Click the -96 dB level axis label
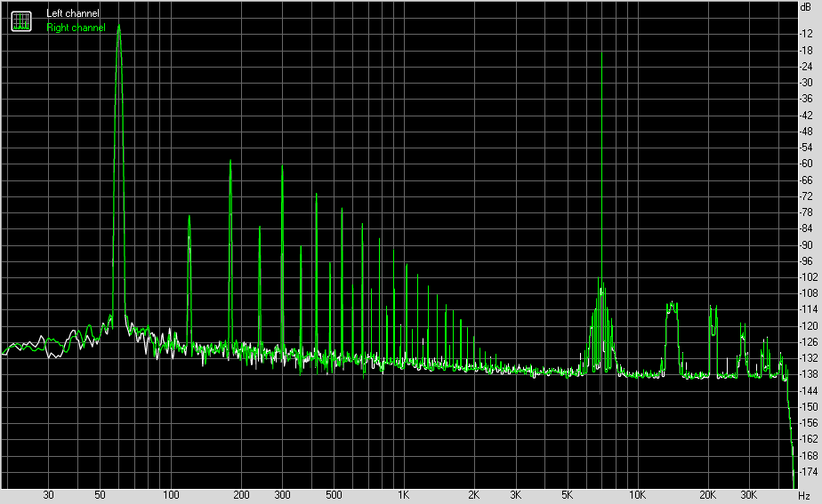The height and width of the screenshot is (504, 822). (806, 261)
